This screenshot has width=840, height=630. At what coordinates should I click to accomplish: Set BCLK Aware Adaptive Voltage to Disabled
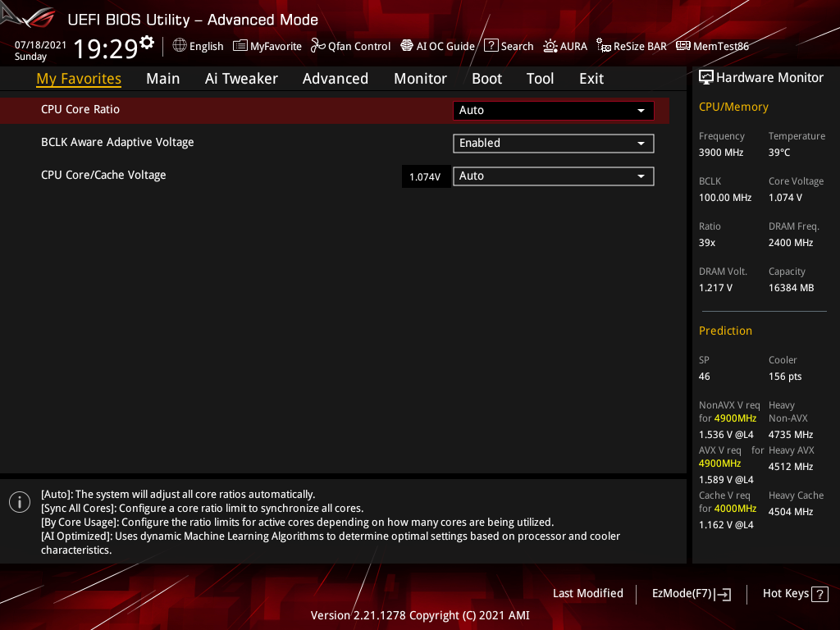[x=553, y=143]
